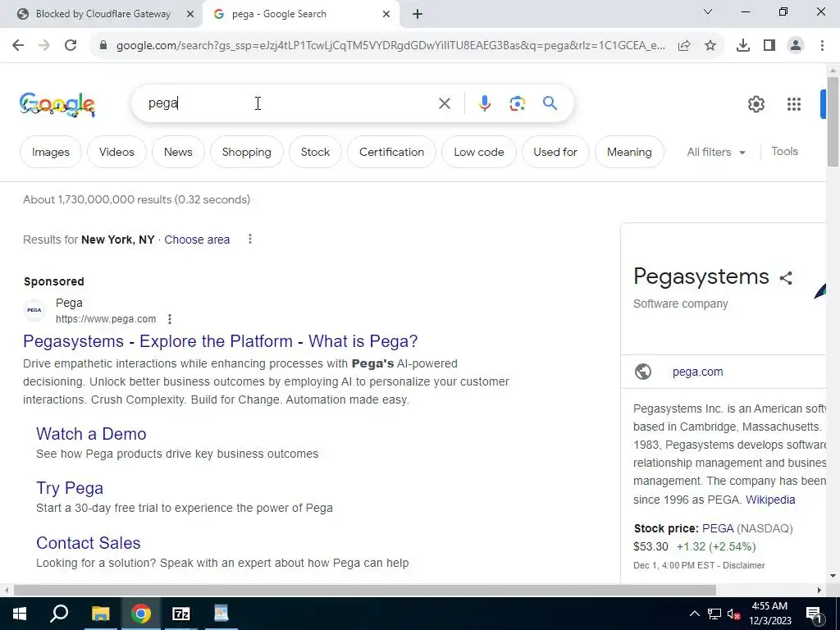Open pega.com link in knowledge panel
This screenshot has height=630, width=840.
point(697,372)
